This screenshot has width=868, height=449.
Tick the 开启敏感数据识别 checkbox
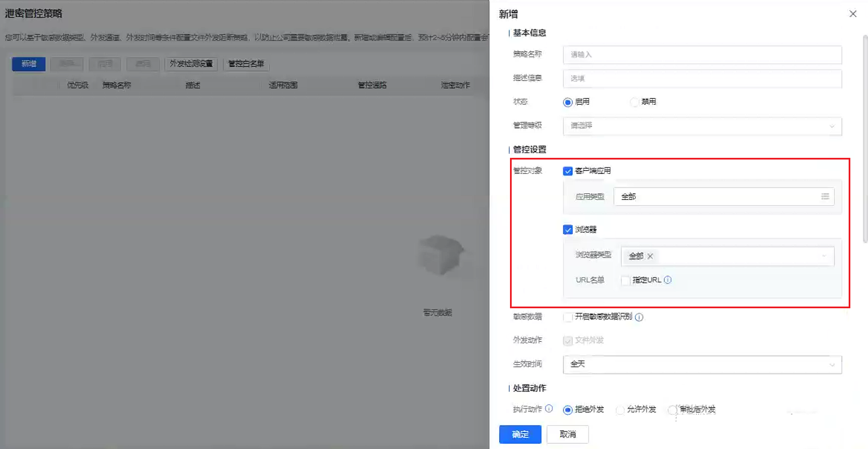point(567,317)
